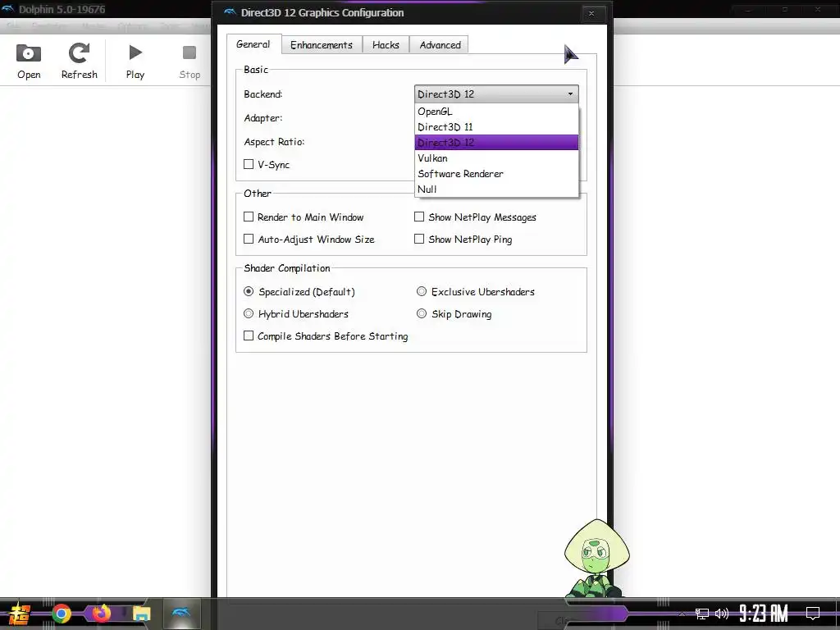
Task: Choose highlighted Direct3D 12 list entry
Action: [496, 143]
